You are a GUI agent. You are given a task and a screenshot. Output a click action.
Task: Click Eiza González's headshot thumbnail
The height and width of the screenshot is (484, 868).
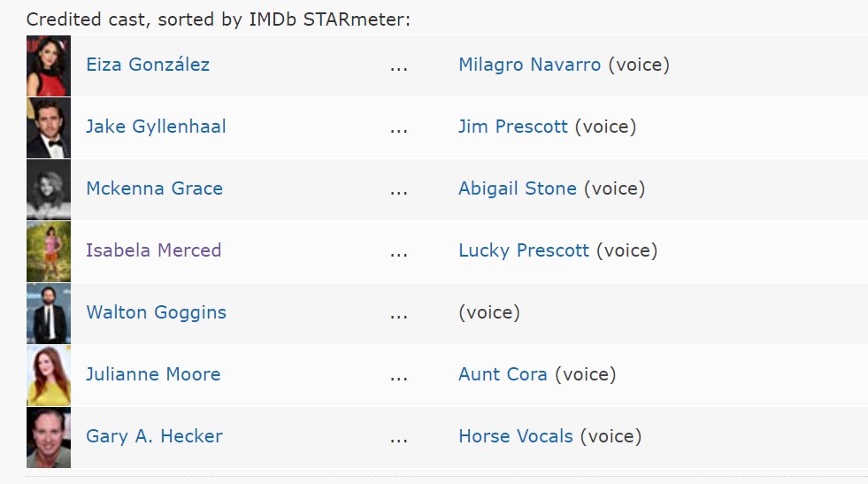coord(49,65)
